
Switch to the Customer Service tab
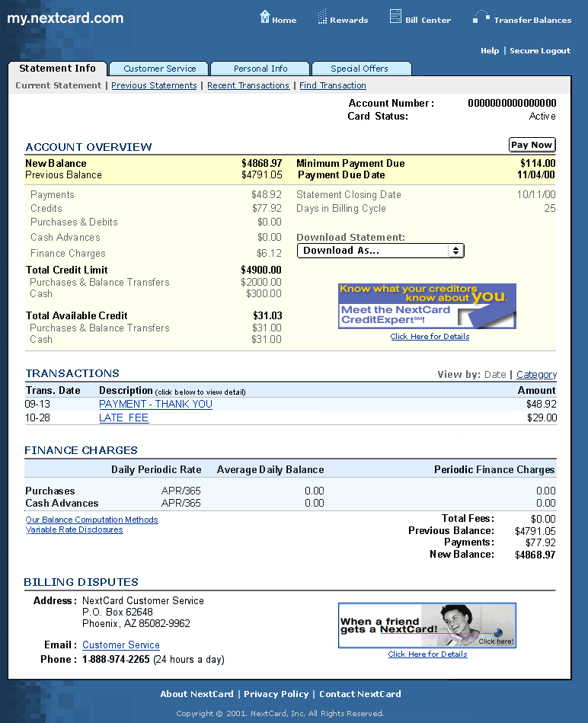coord(159,69)
